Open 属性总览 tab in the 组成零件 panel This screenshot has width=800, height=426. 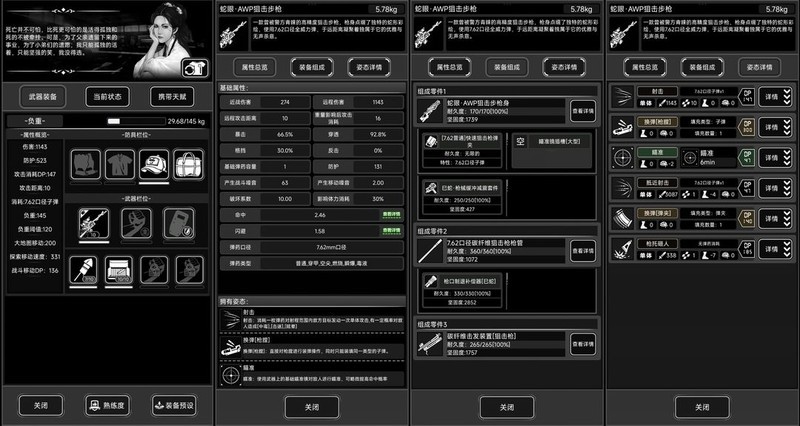(449, 67)
